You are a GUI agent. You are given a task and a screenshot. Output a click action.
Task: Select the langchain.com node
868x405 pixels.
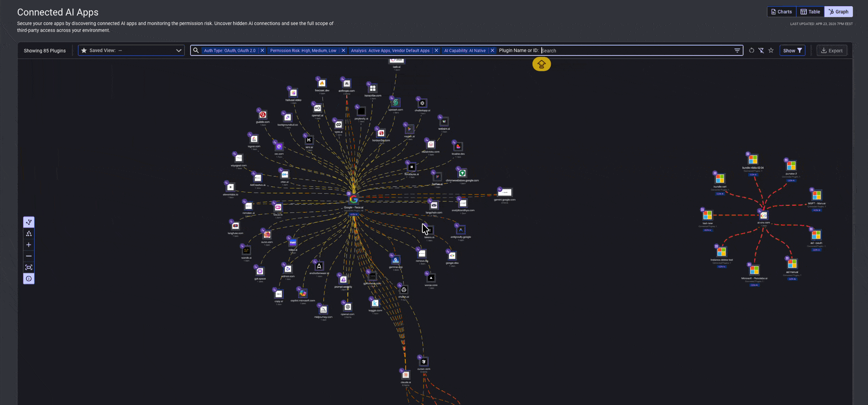coord(434,205)
